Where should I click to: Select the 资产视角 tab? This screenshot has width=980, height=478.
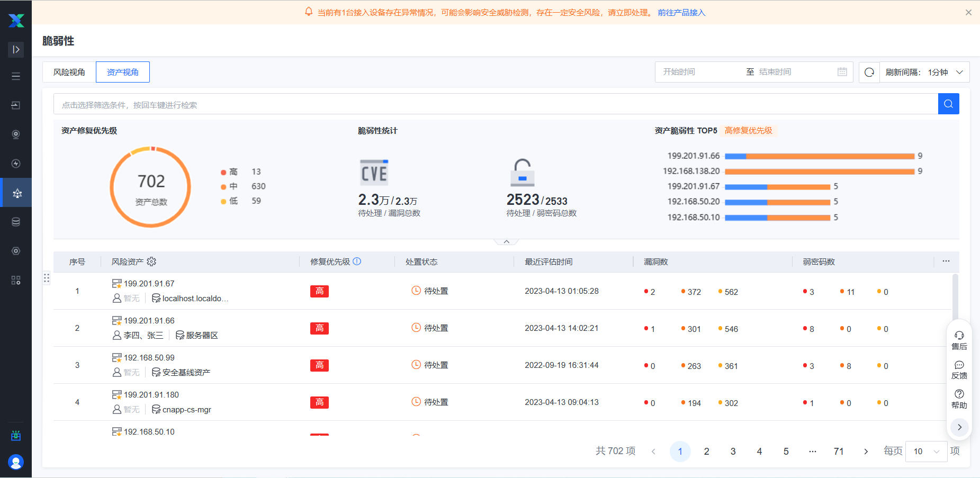123,72
